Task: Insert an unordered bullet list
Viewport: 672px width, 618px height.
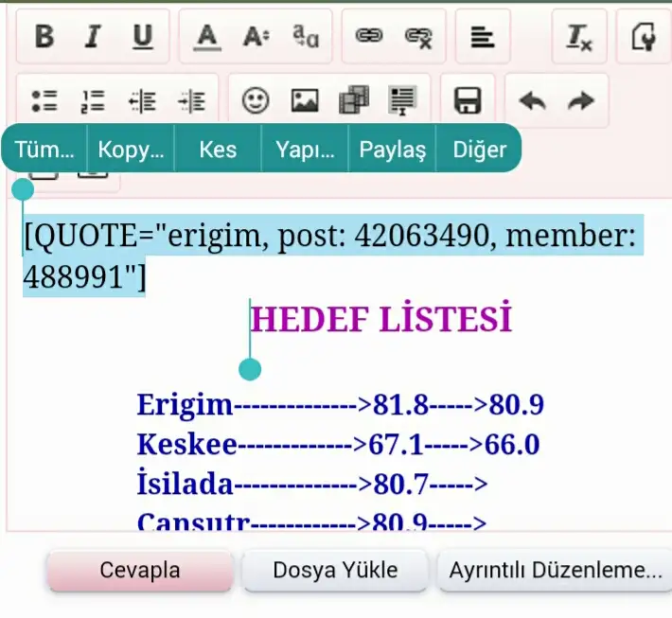Action: click(x=44, y=100)
